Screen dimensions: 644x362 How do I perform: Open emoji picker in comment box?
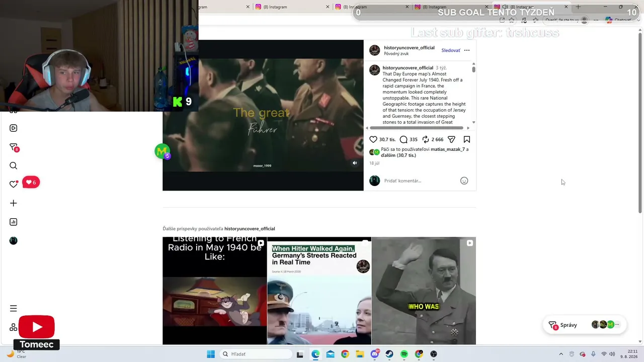tap(464, 180)
